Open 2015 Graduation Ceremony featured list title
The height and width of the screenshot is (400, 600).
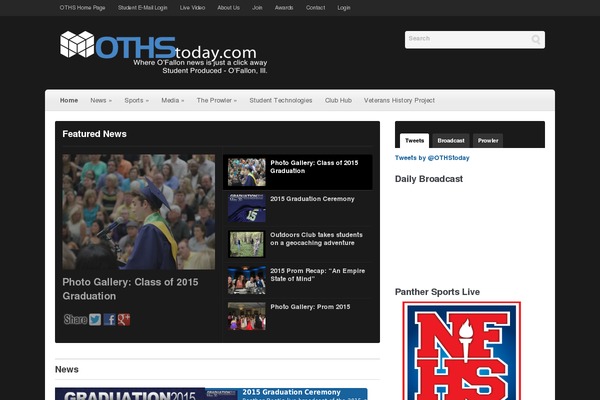pyautogui.click(x=312, y=199)
